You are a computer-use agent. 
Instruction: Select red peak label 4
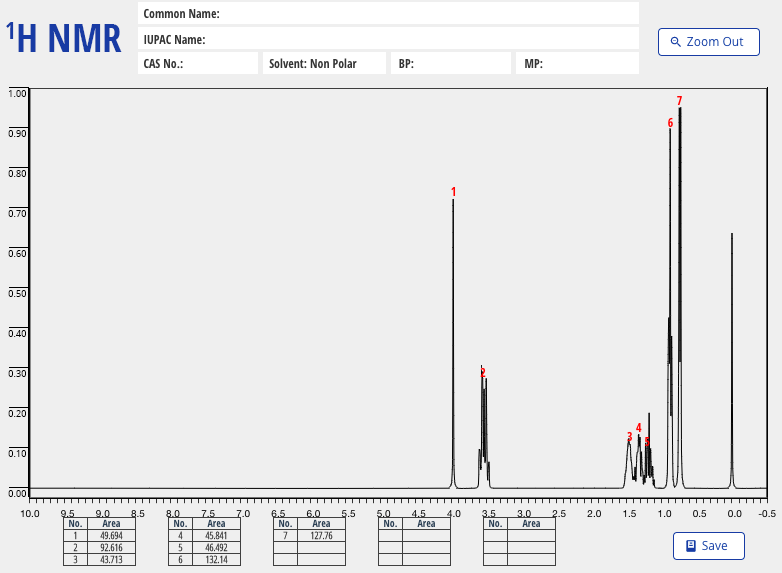coord(638,427)
